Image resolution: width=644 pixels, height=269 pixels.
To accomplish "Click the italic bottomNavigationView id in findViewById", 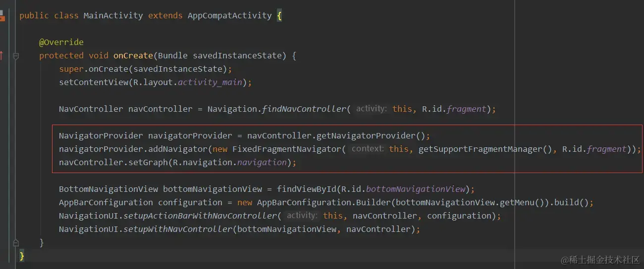I will pos(415,189).
